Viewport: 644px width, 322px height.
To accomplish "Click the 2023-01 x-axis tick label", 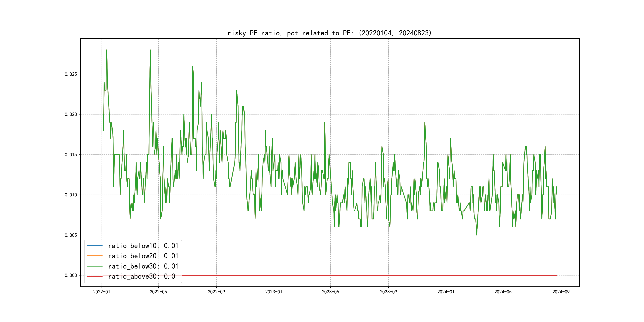I will [274, 292].
